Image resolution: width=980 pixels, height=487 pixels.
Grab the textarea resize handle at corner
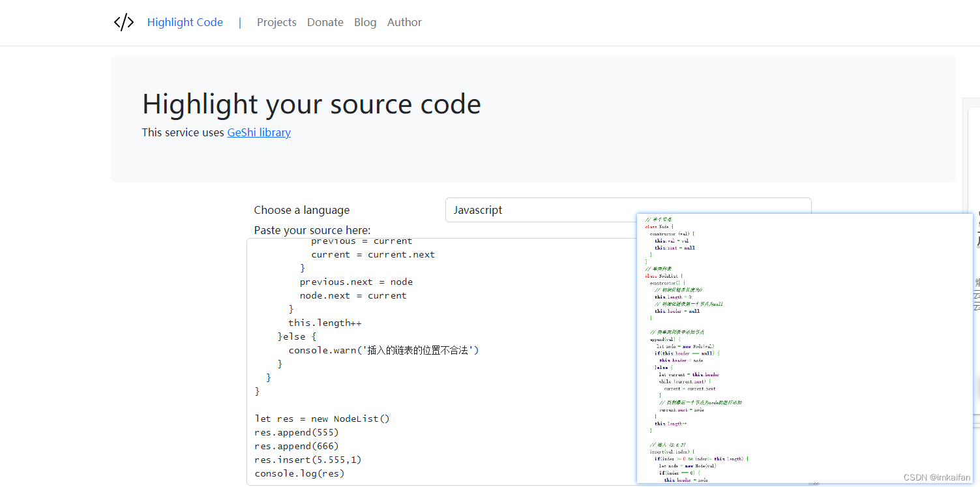coord(815,482)
